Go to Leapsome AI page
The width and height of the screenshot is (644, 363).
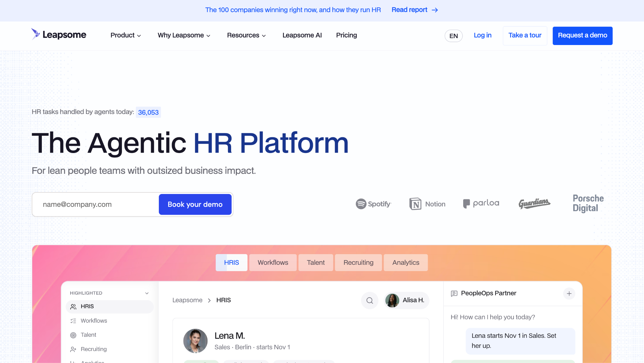302,35
